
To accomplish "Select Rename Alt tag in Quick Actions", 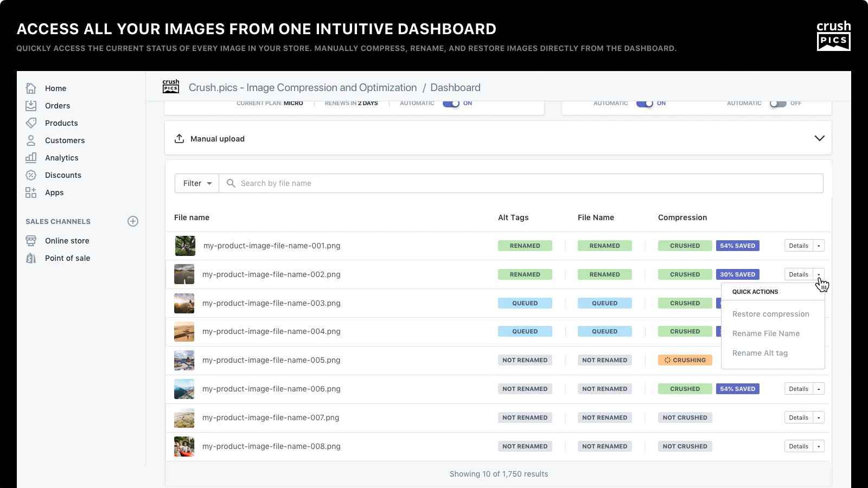I will click(759, 353).
